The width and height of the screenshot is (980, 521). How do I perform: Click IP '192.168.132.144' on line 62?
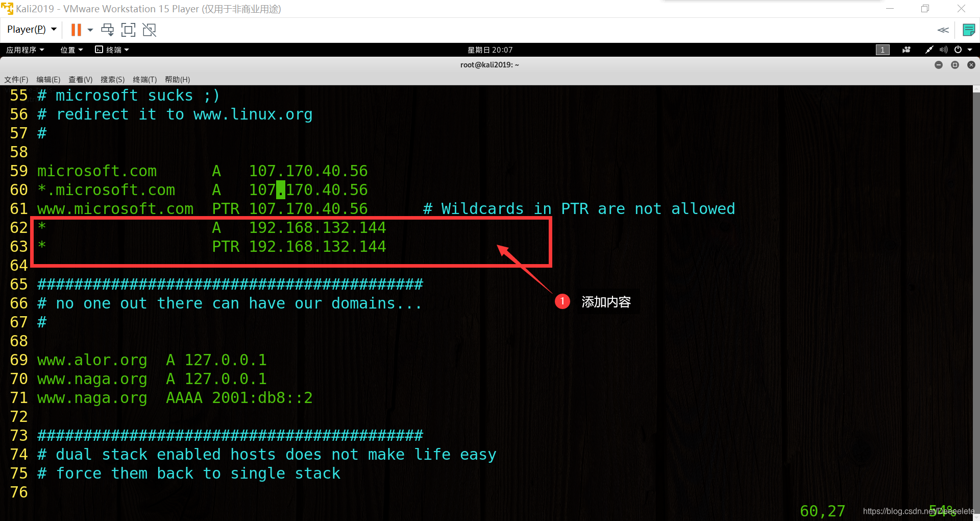point(317,228)
